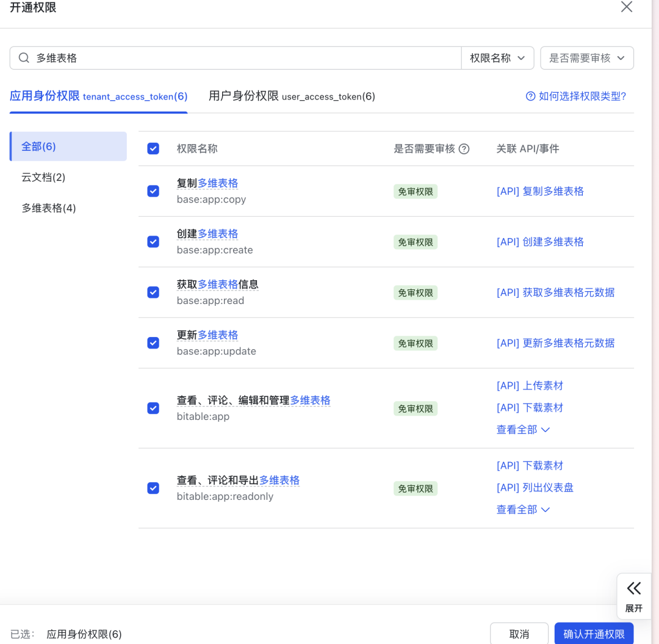Image resolution: width=659 pixels, height=644 pixels.
Task: Uncheck the 更新多维表格 permission checkbox
Action: click(153, 343)
